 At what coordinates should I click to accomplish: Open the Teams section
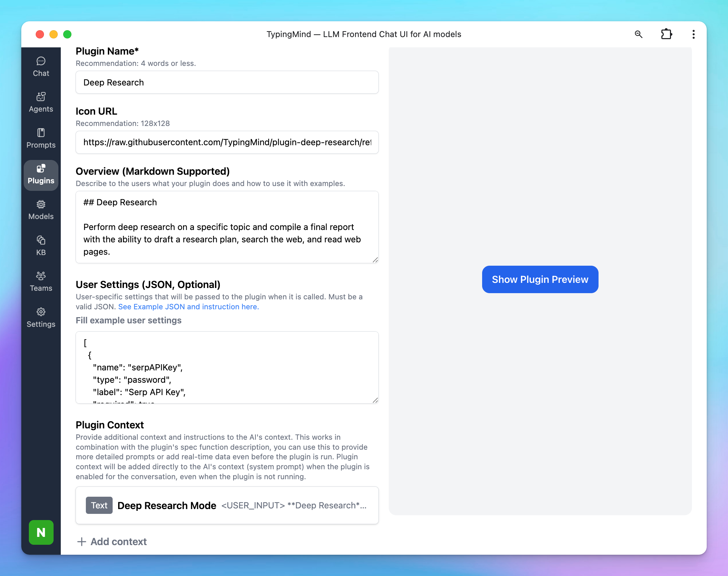tap(41, 282)
